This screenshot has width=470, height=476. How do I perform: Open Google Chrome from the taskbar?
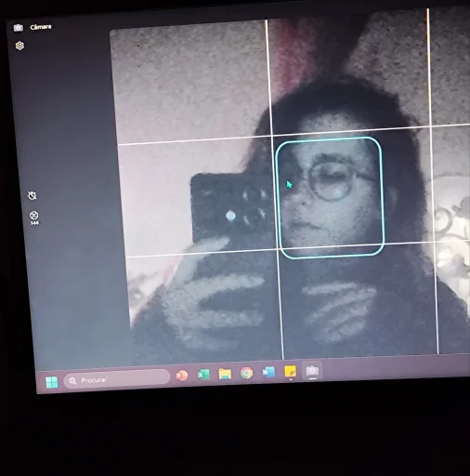tap(247, 373)
